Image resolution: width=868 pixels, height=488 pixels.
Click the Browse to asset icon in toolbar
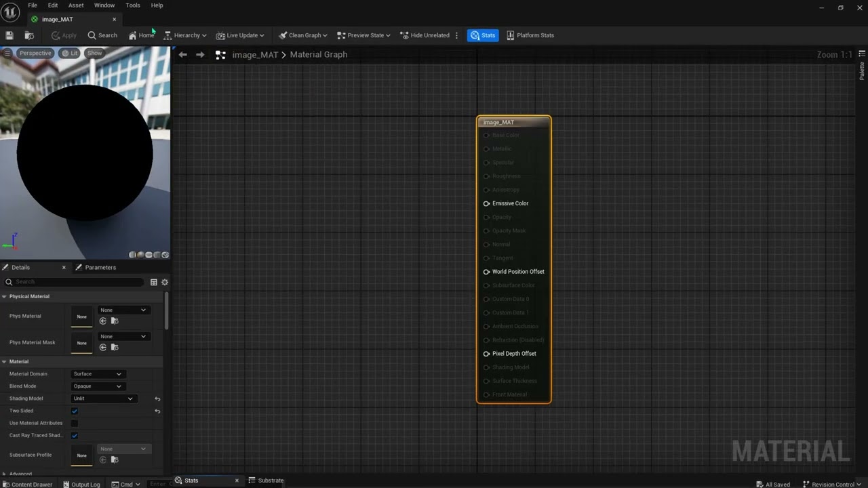[x=29, y=35]
